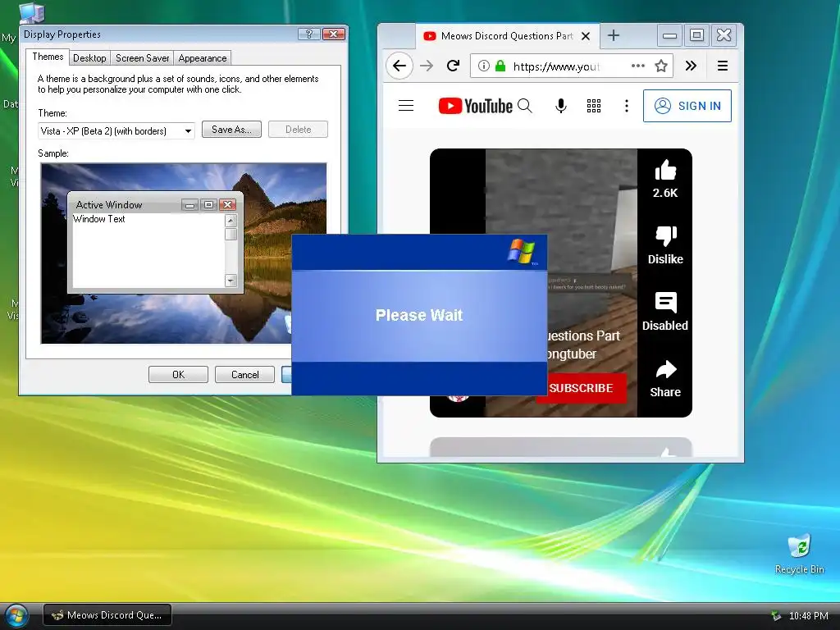Expand the Theme dropdown list
Screen dimensions: 840x630
pos(188,130)
